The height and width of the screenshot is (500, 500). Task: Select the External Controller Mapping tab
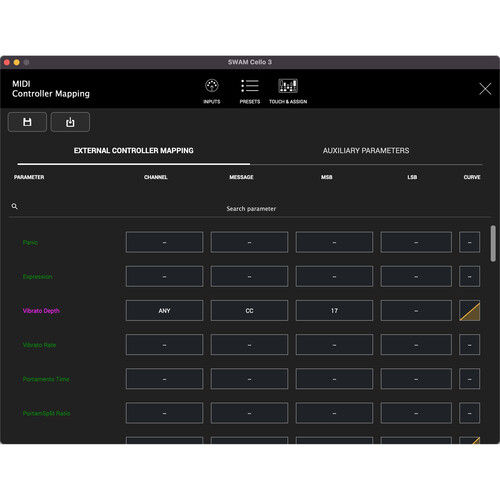(x=134, y=151)
